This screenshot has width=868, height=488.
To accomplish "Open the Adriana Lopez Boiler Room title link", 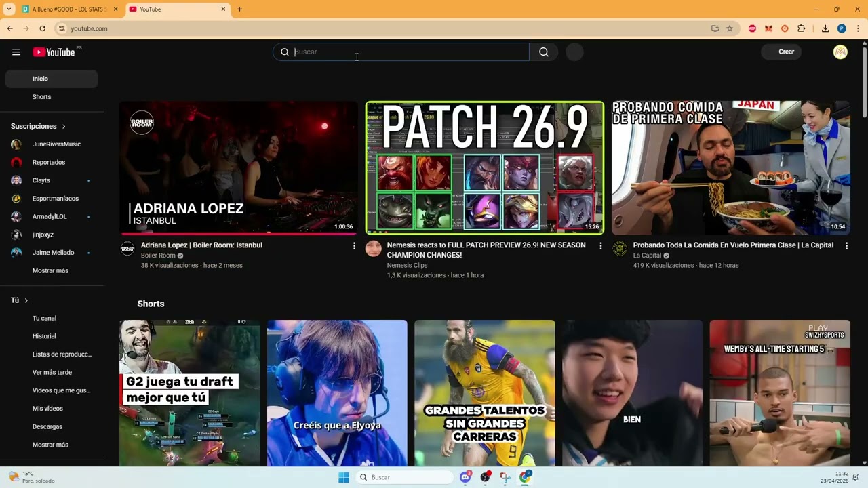I will [201, 245].
